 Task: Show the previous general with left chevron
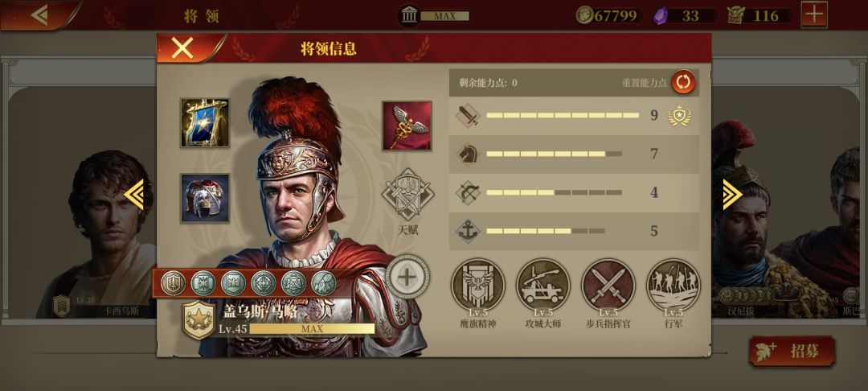click(x=134, y=195)
